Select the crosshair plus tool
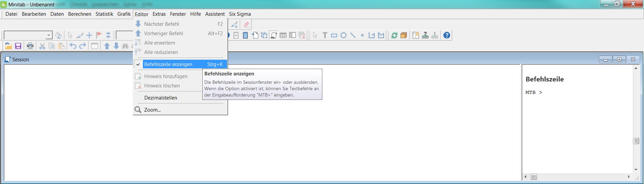 (89, 35)
